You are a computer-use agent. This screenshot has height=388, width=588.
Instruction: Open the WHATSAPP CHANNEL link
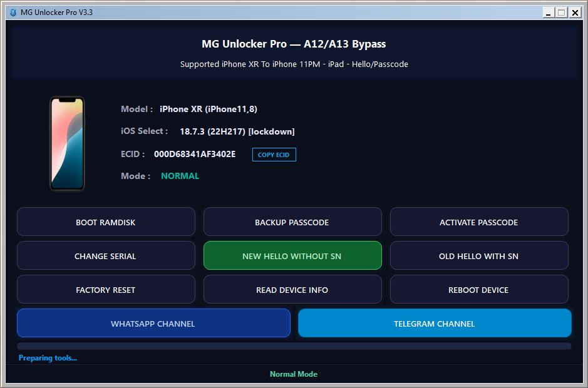(153, 323)
